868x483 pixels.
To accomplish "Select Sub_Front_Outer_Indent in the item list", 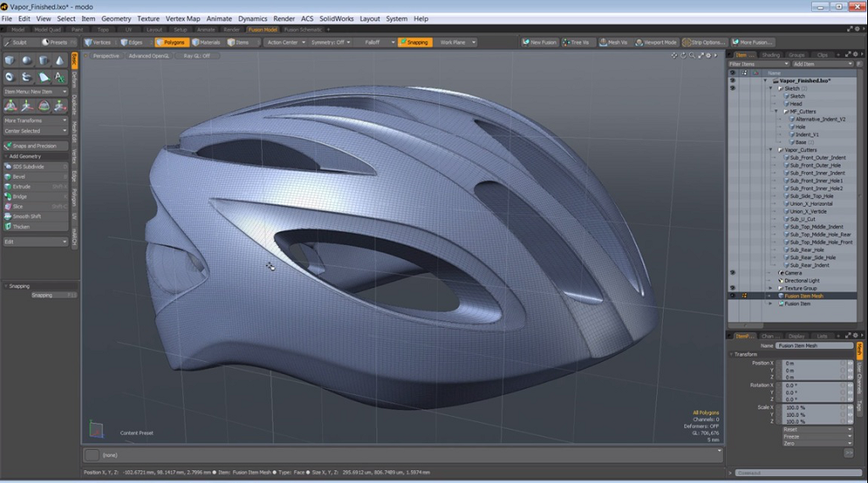I will pos(817,158).
